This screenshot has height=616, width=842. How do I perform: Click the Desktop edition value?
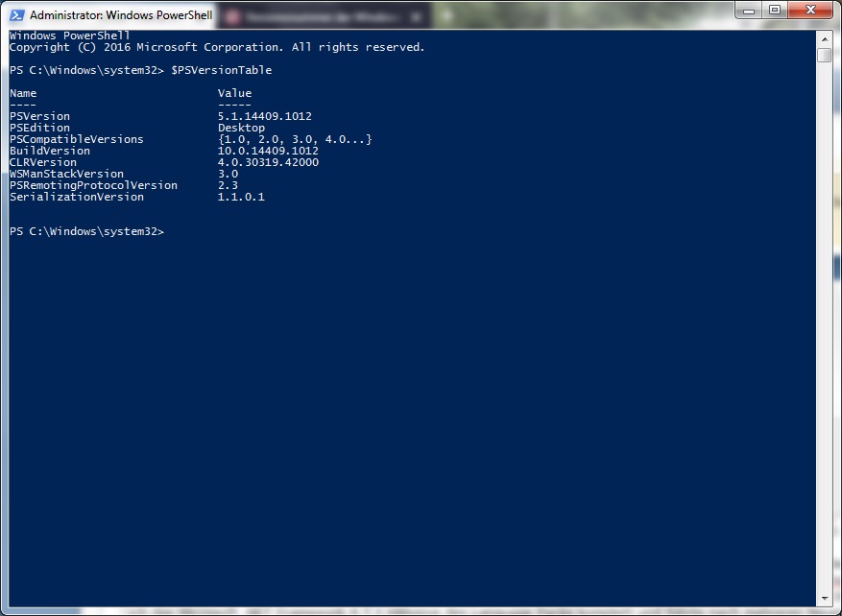coord(241,128)
